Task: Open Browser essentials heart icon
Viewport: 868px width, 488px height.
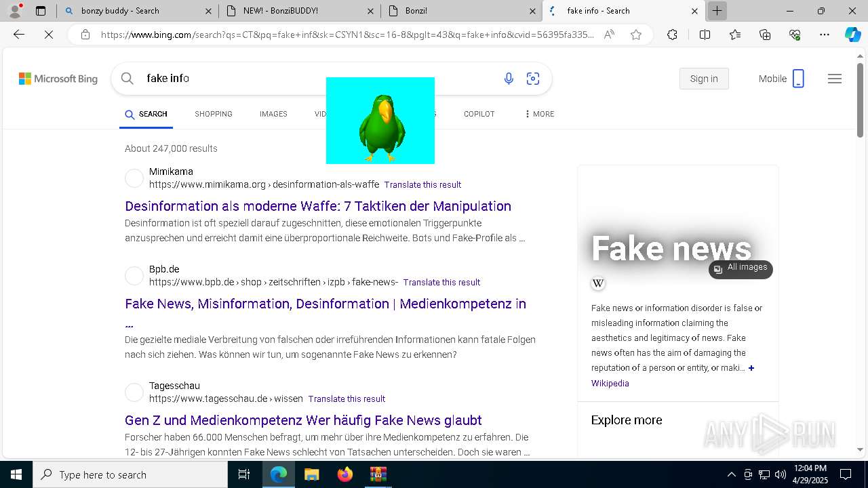Action: click(795, 35)
